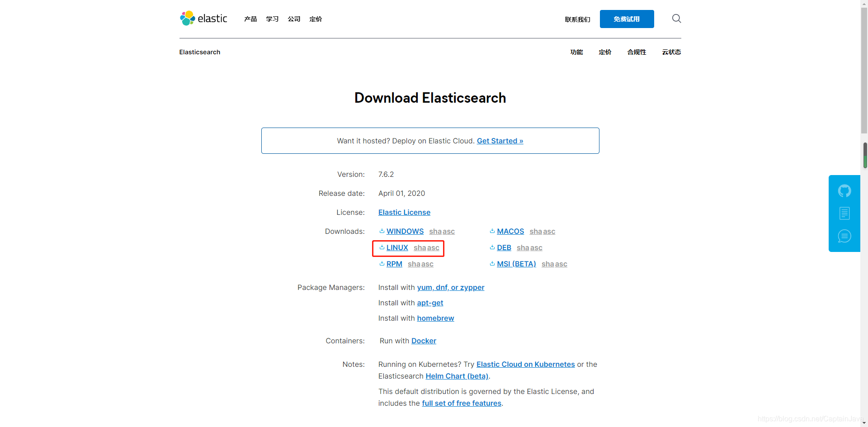This screenshot has height=427, width=868.
Task: Select the 功能 tab
Action: click(x=576, y=52)
